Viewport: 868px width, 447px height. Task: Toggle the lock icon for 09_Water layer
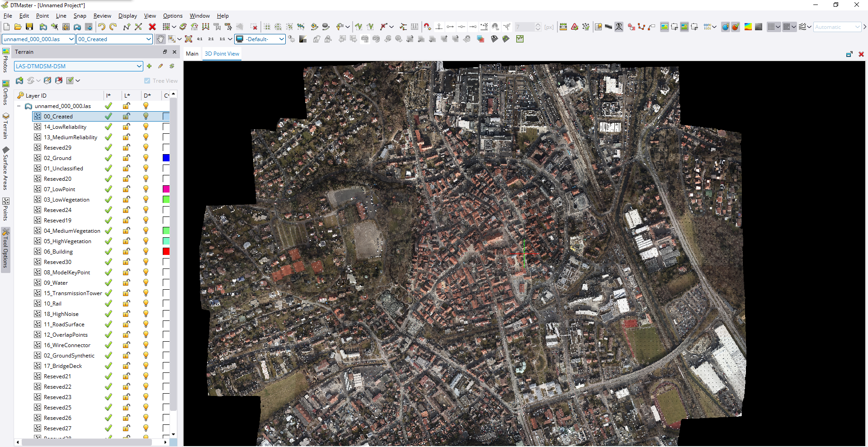point(127,283)
